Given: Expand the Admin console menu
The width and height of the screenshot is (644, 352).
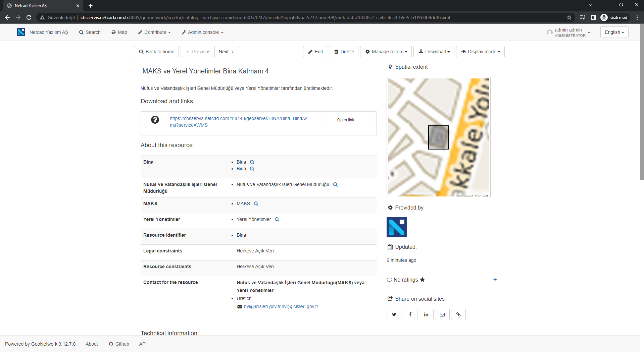Looking at the screenshot, I should point(202,32).
